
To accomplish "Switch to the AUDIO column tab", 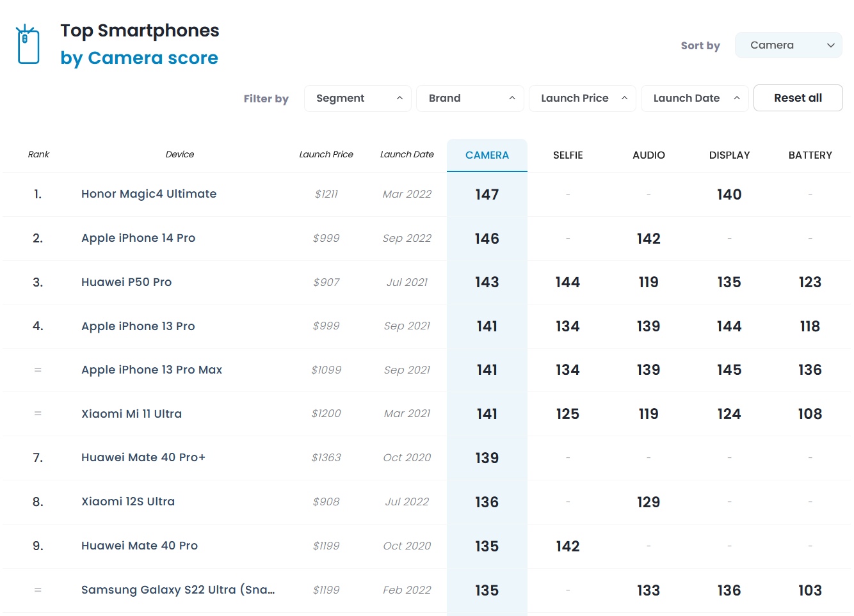I will click(649, 155).
